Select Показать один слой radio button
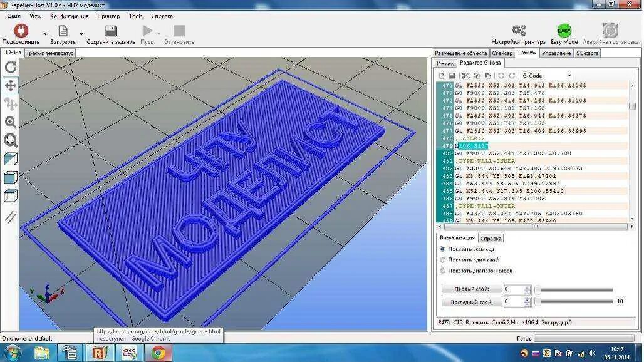Viewport: 644px width, 362px height. click(x=442, y=260)
